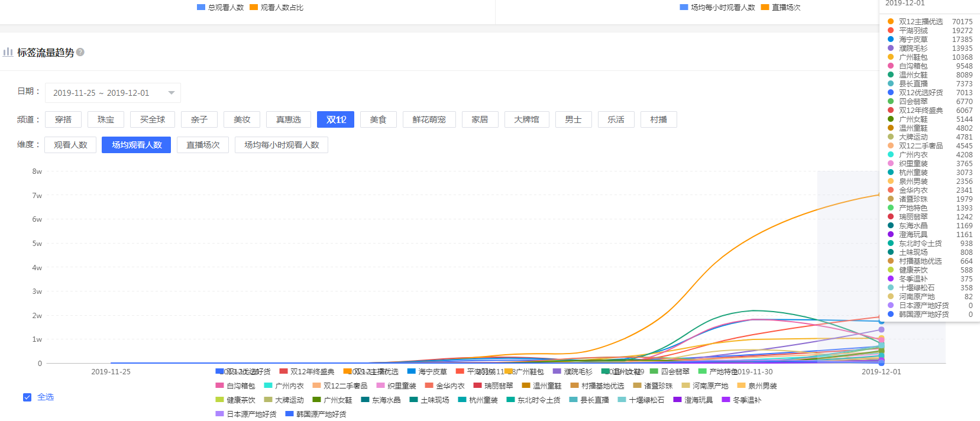Click the bar chart icon before 标签流量趋势
The image size is (980, 421).
[8, 52]
